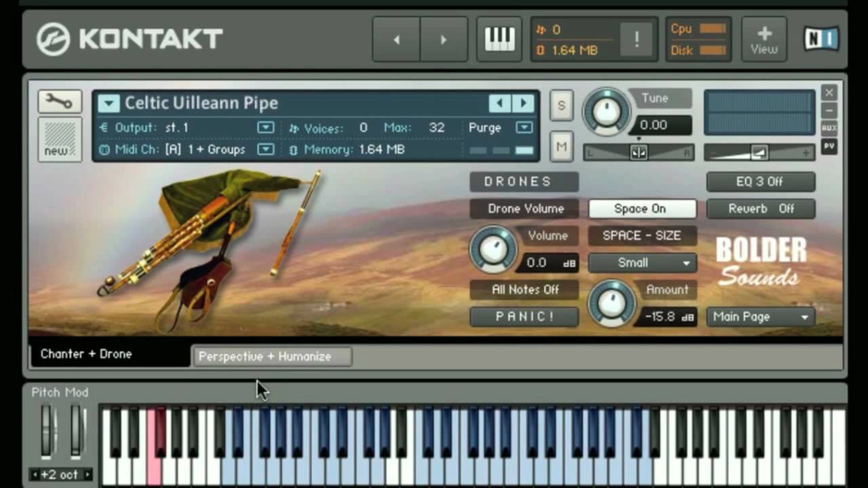868x488 pixels.
Task: Toggle the DRONES button
Action: (524, 182)
